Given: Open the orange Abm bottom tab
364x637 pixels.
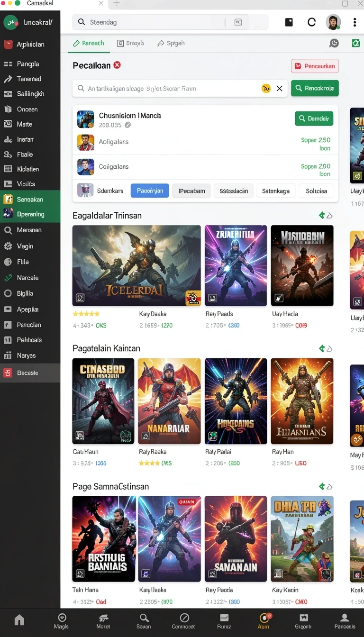Looking at the screenshot, I should pyautogui.click(x=264, y=621).
